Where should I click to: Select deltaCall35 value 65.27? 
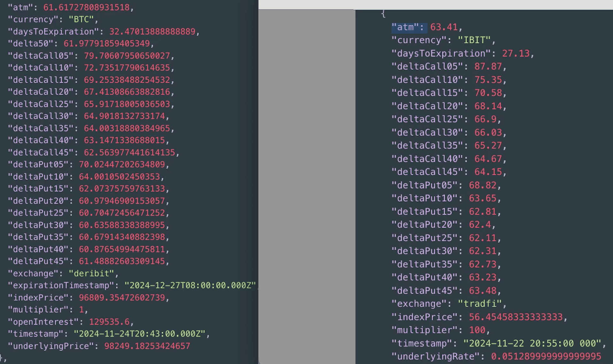click(x=488, y=145)
